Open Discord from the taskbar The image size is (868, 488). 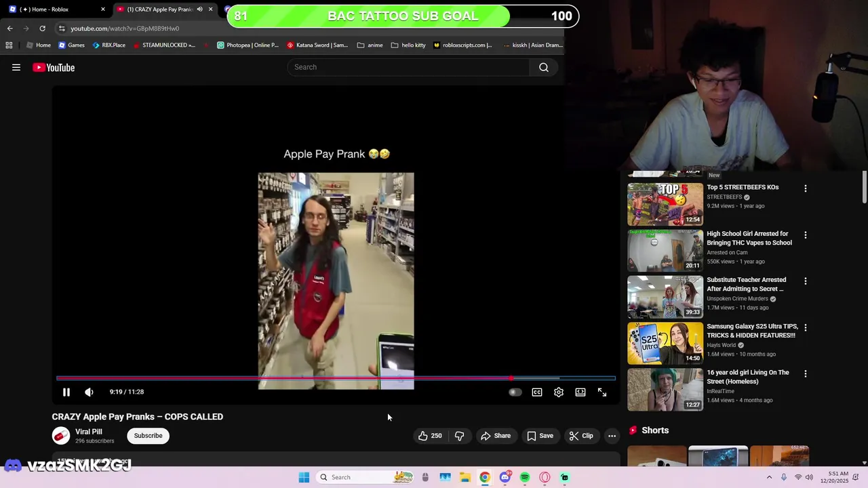(505, 477)
